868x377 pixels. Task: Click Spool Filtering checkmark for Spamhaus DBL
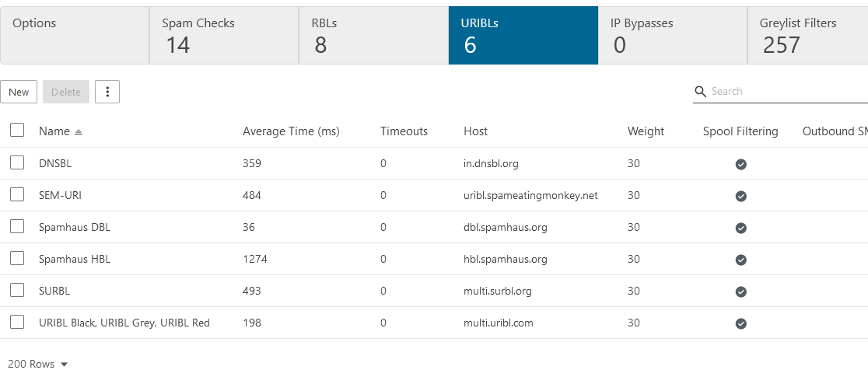tap(741, 228)
